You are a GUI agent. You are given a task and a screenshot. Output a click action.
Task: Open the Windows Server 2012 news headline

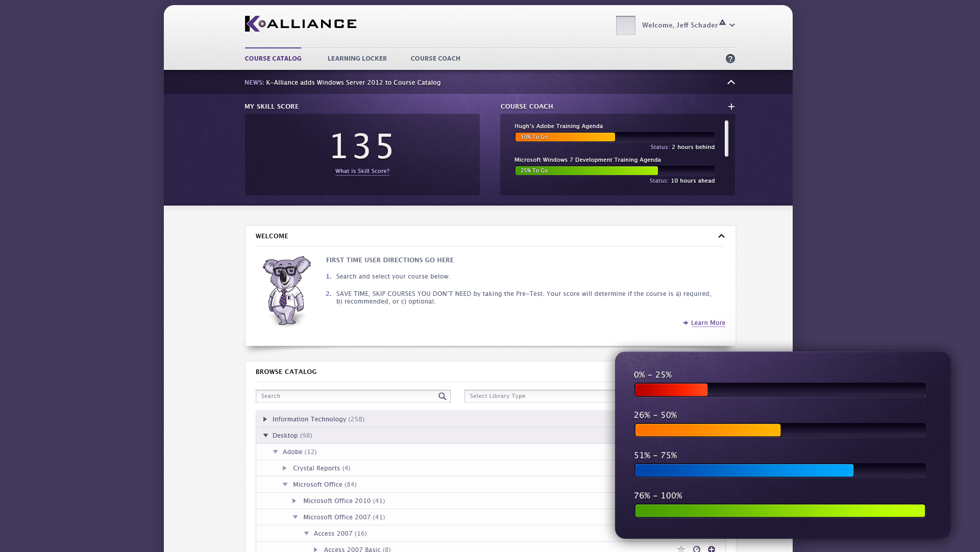pos(353,83)
